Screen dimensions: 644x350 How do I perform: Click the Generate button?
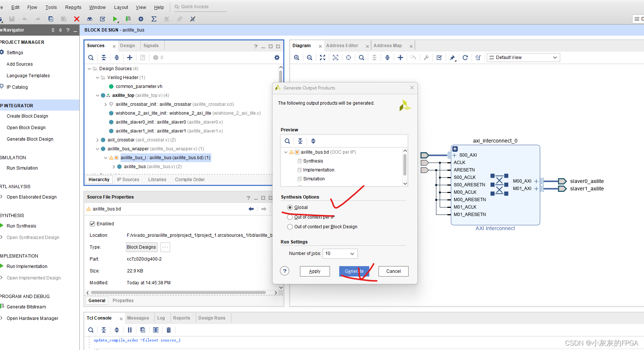point(354,271)
